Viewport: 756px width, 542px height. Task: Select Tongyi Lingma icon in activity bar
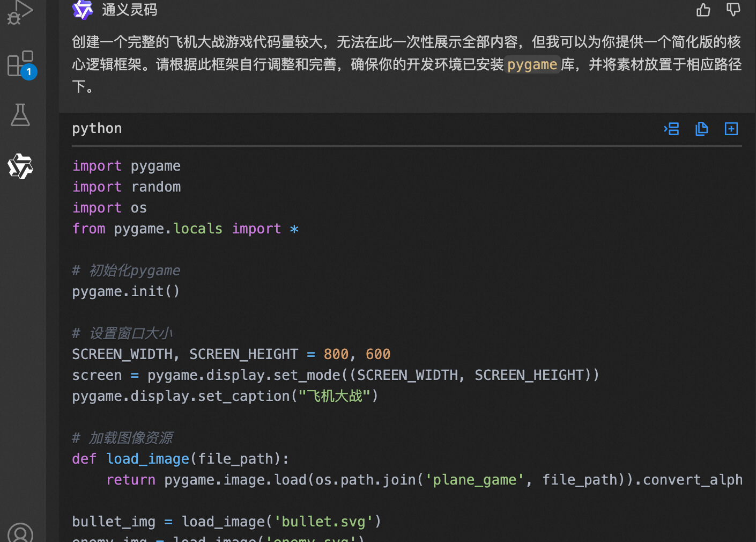20,166
